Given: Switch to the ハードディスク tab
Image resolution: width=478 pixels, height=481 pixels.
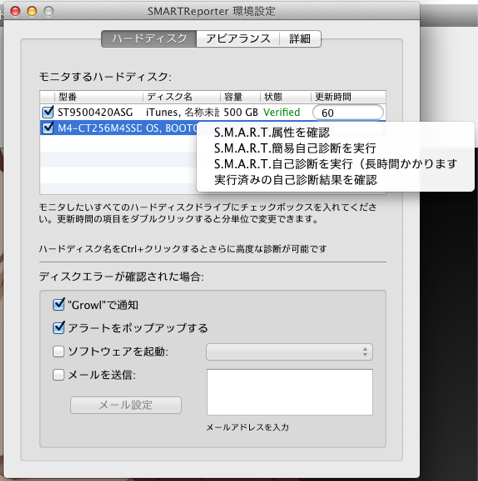Looking at the screenshot, I should 149,39.
